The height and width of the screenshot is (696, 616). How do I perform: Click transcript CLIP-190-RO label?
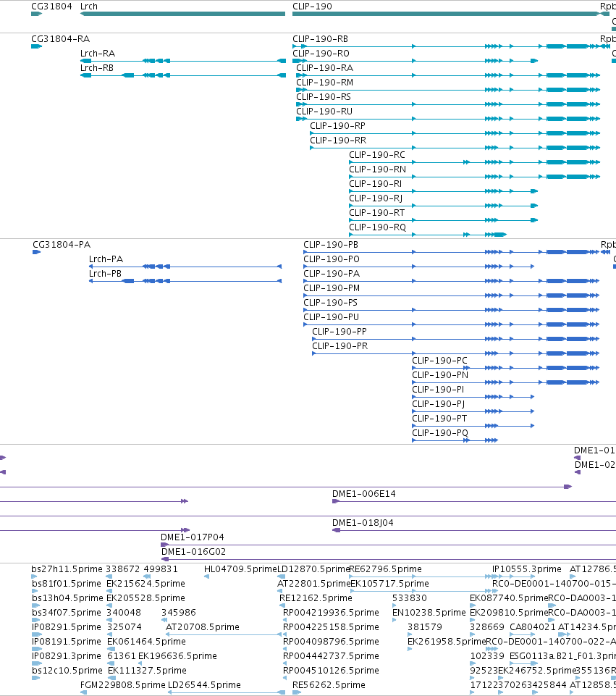point(321,54)
